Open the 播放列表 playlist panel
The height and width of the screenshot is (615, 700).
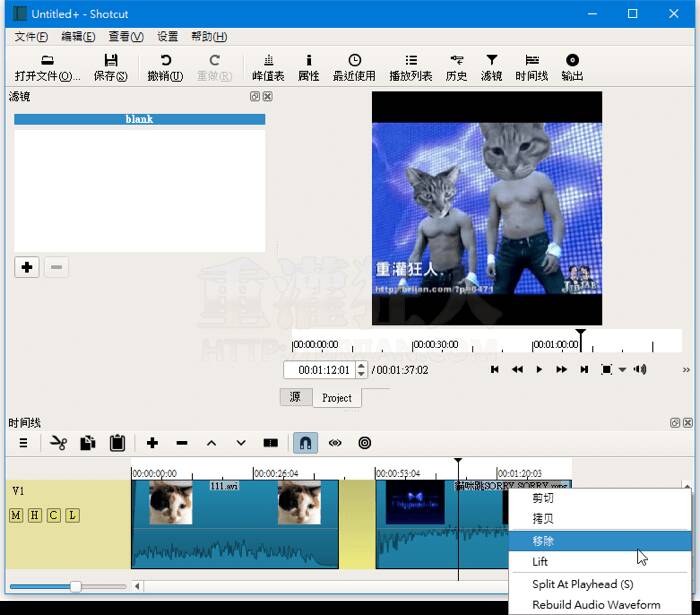point(411,67)
